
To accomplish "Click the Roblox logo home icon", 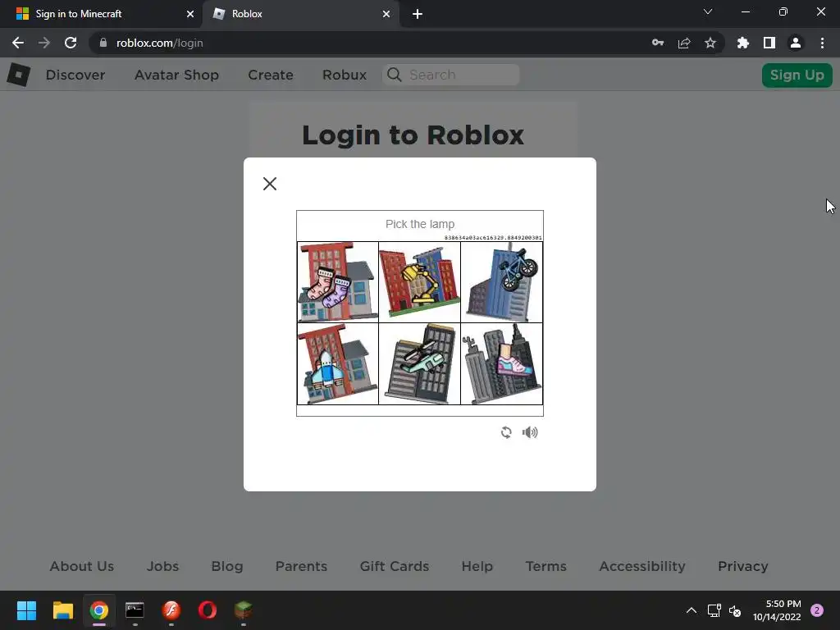I will [18, 75].
